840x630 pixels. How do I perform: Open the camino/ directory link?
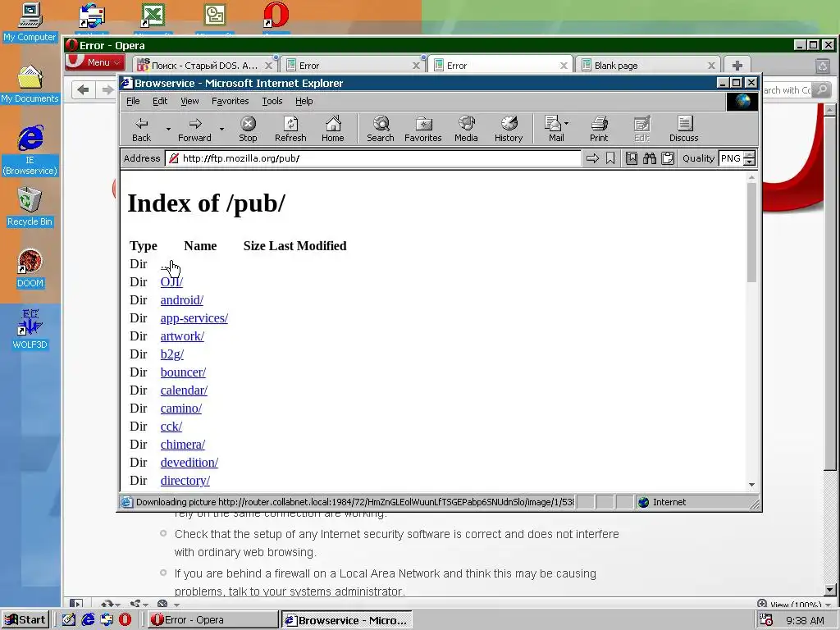click(181, 409)
